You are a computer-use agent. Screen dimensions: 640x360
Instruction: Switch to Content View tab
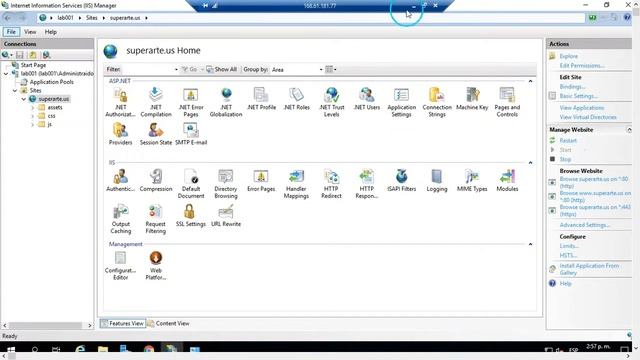pos(168,323)
